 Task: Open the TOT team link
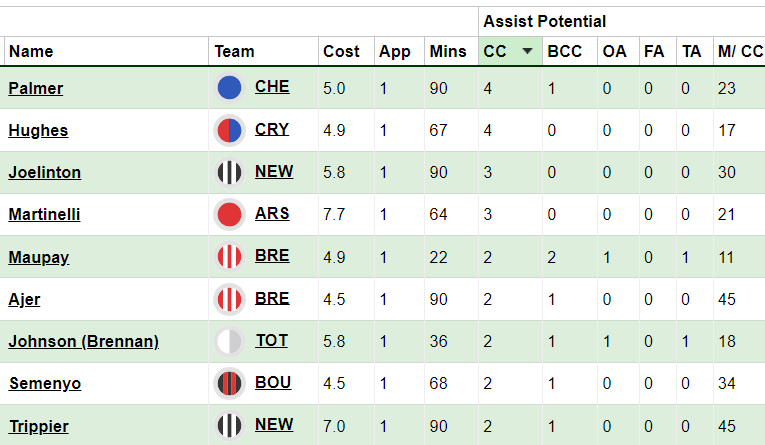(x=272, y=341)
